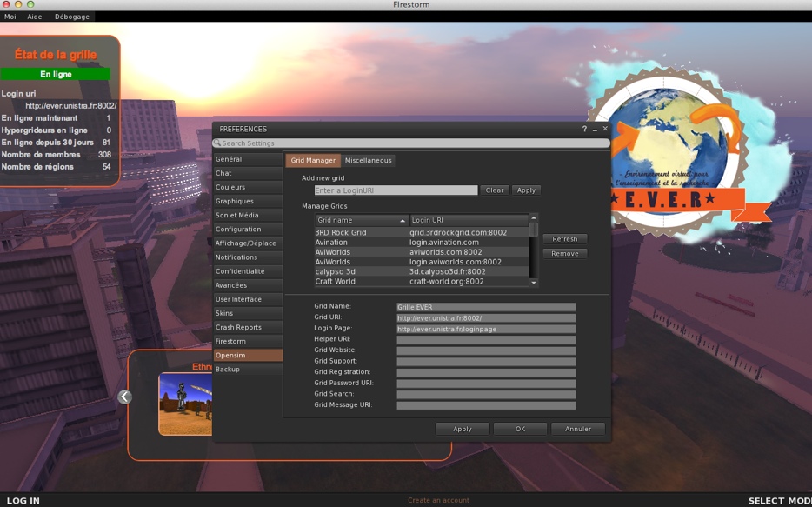Image resolution: width=812 pixels, height=507 pixels.
Task: Select AviWorlds login.aviworlds.com:8002 row
Action: [x=422, y=262]
